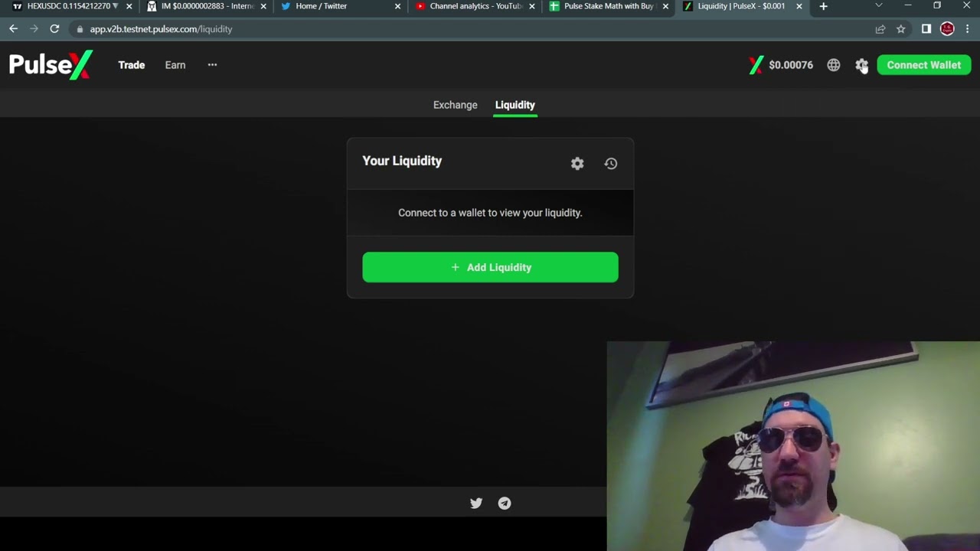The height and width of the screenshot is (551, 980).
Task: Open the Trade menu
Action: pyautogui.click(x=132, y=65)
